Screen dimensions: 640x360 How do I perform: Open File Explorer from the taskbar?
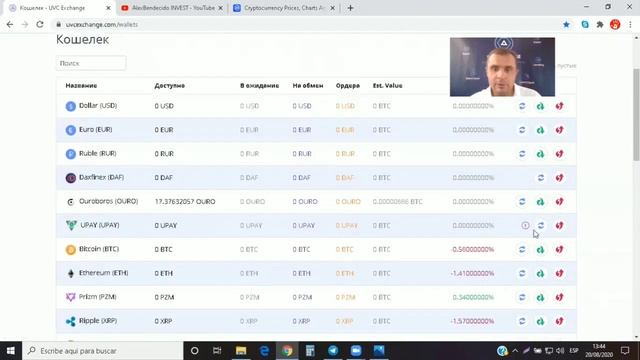pyautogui.click(x=241, y=351)
